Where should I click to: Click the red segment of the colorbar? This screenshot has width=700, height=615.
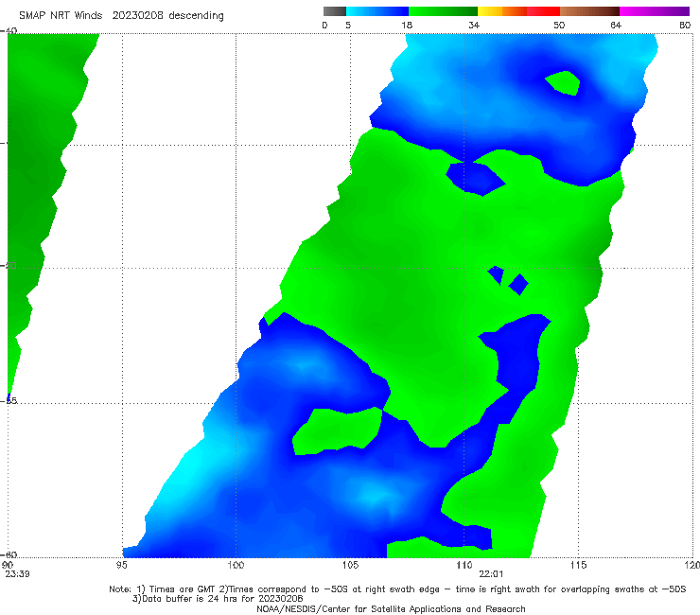pos(543,11)
